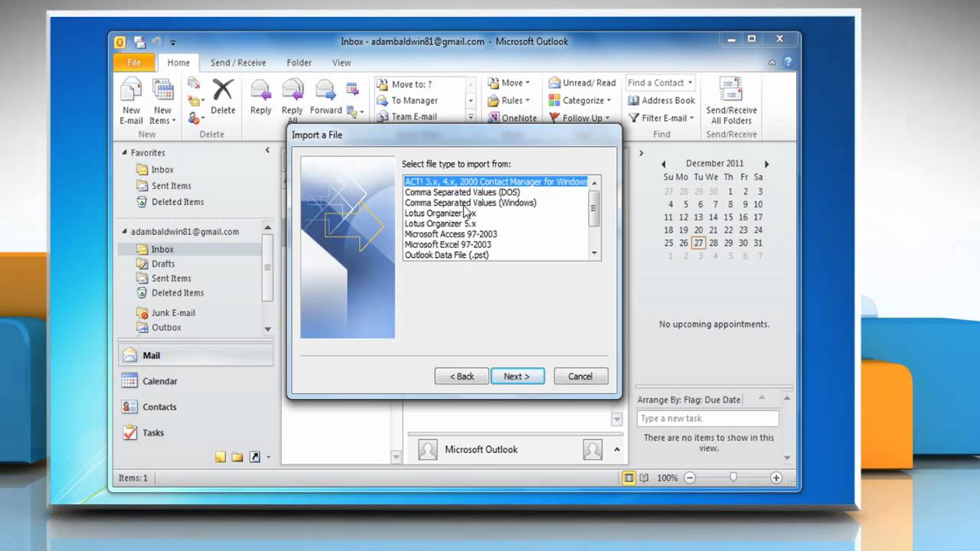
Task: Minimize the ribbon with the caret
Action: (x=773, y=63)
